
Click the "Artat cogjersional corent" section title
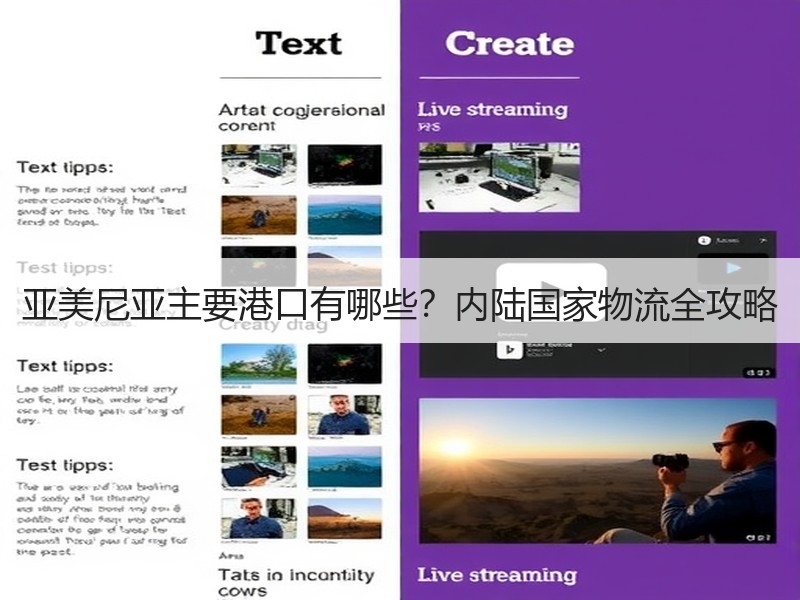tap(302, 117)
